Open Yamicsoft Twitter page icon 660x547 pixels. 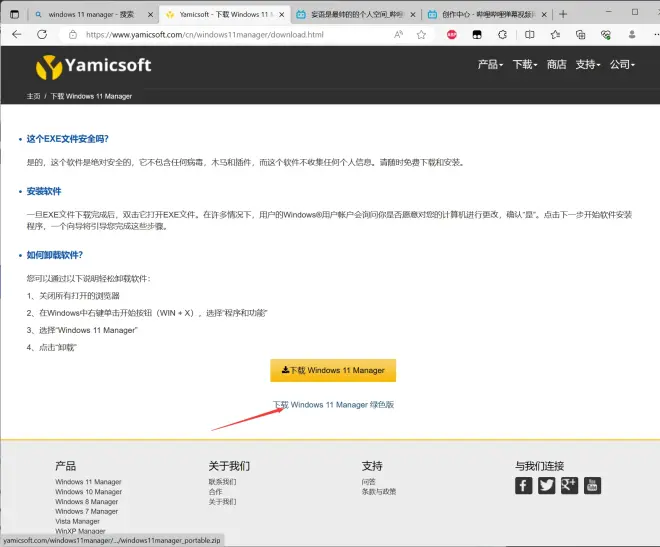pos(546,486)
